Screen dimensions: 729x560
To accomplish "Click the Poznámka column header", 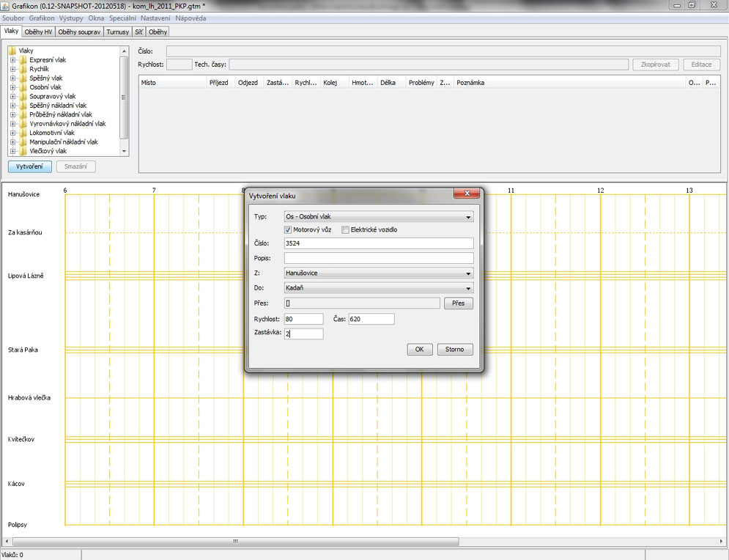I will click(x=569, y=83).
